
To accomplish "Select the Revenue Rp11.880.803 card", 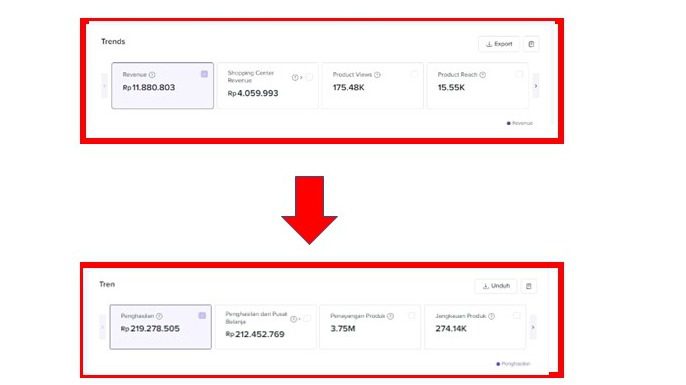I will [162, 85].
